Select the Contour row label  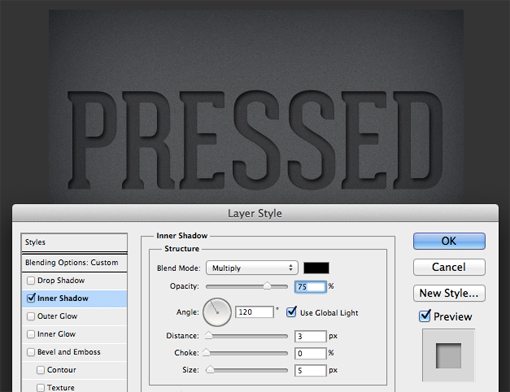click(61, 370)
